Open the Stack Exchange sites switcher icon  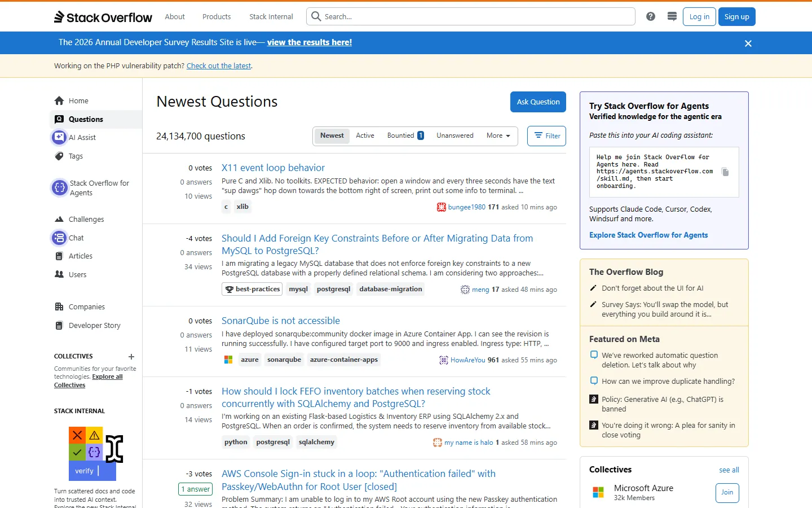coord(672,16)
